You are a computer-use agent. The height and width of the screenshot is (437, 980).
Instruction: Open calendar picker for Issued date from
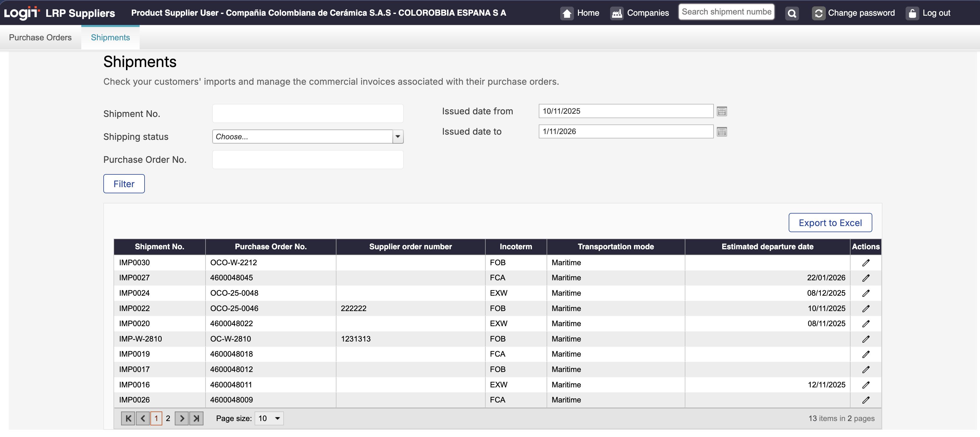[722, 111]
